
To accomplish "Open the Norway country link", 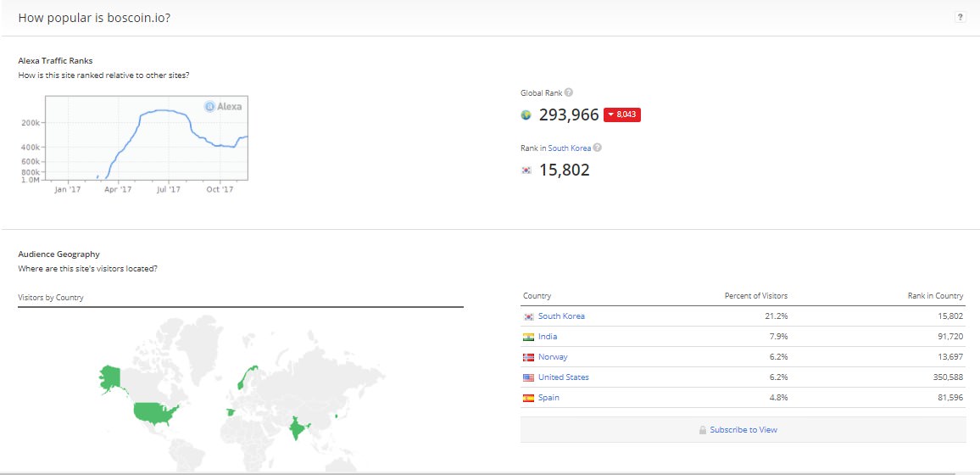I will [x=553, y=357].
